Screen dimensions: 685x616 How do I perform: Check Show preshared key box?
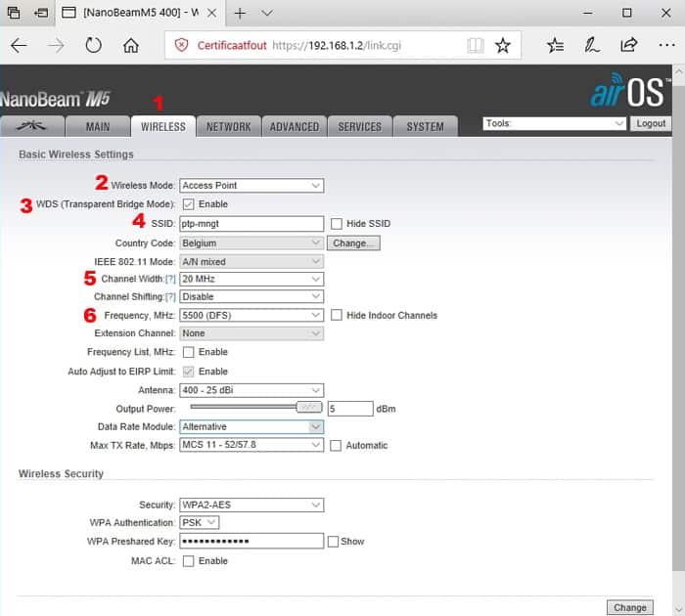click(333, 542)
